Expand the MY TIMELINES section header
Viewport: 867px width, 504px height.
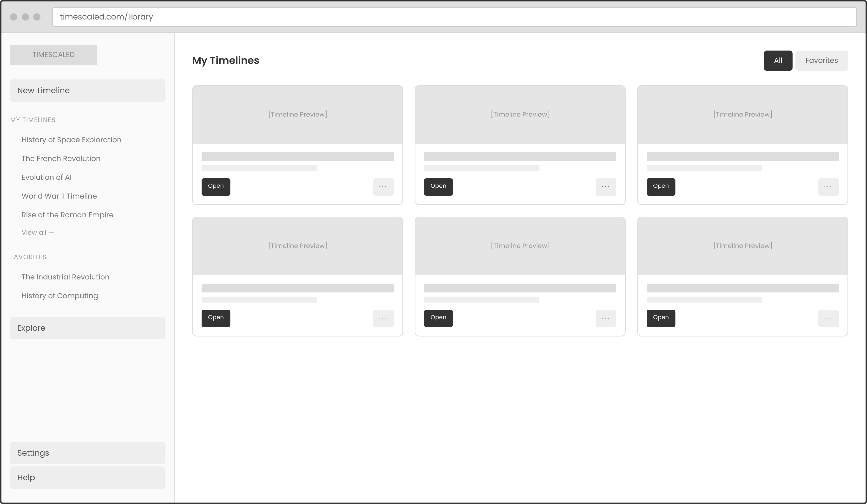click(x=33, y=120)
